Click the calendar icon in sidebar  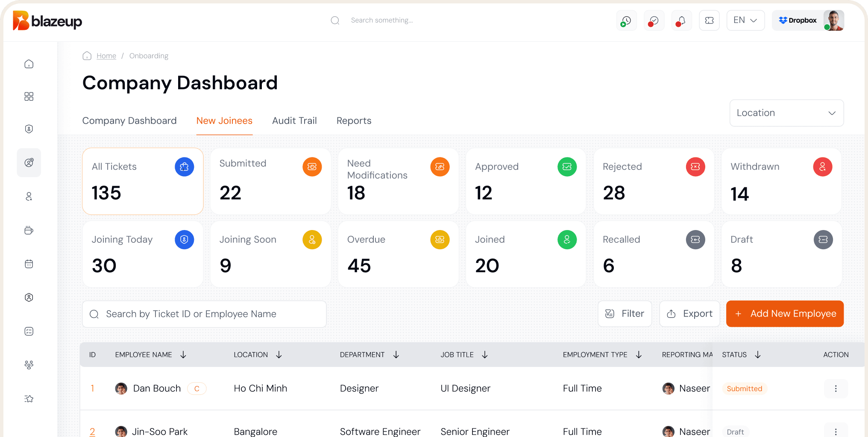(29, 264)
